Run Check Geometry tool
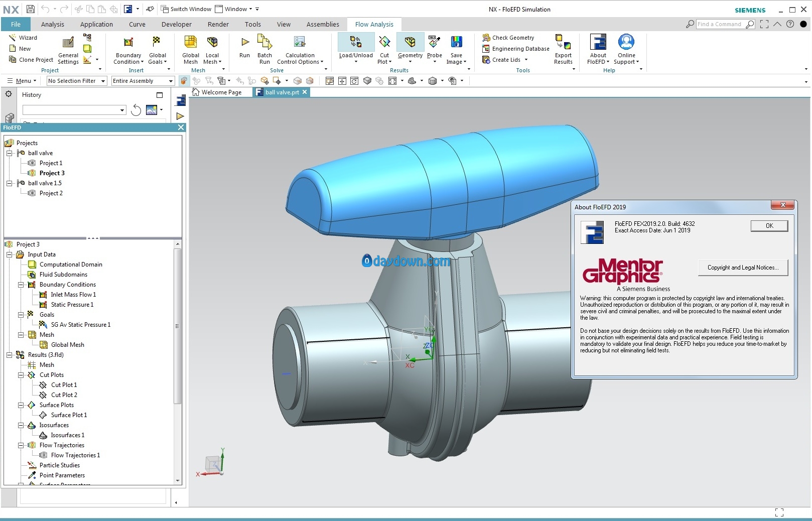 [x=508, y=38]
